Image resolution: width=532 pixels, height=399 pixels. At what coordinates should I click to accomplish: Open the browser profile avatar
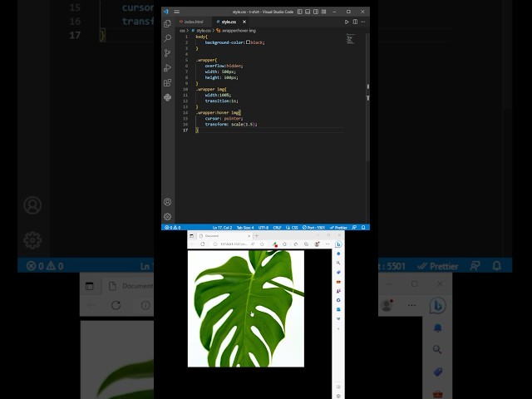coord(317,244)
